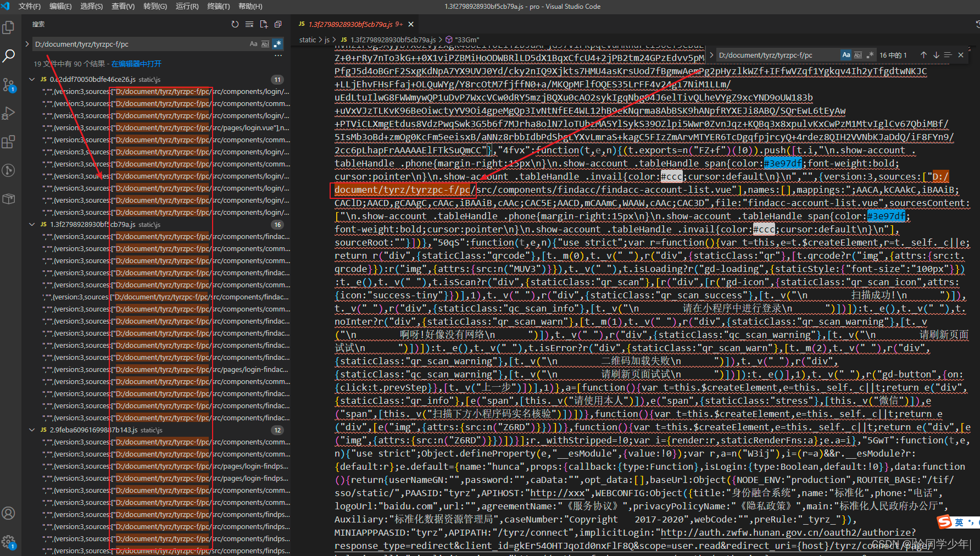Click the Sogou input method icon
This screenshot has height=556, width=980.
pos(944,521)
